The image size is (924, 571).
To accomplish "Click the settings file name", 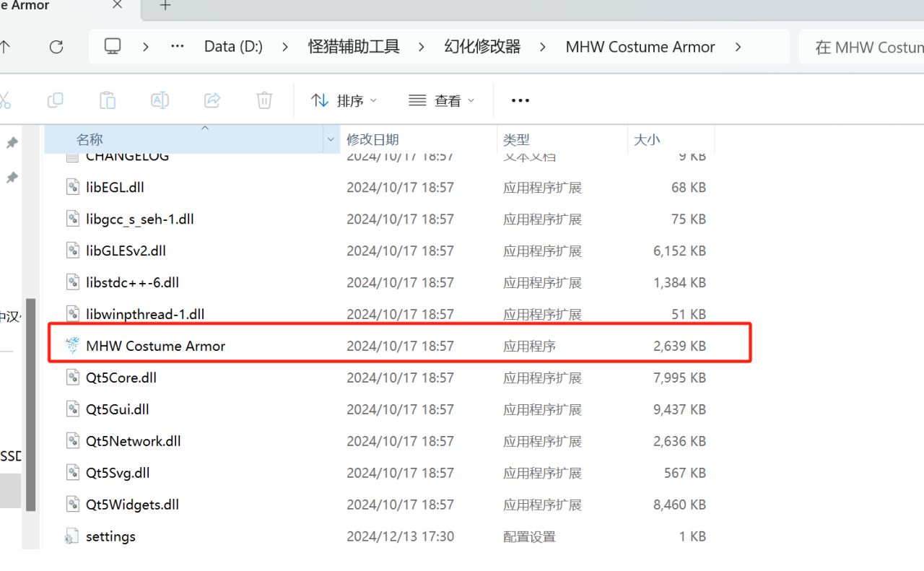I will point(110,536).
